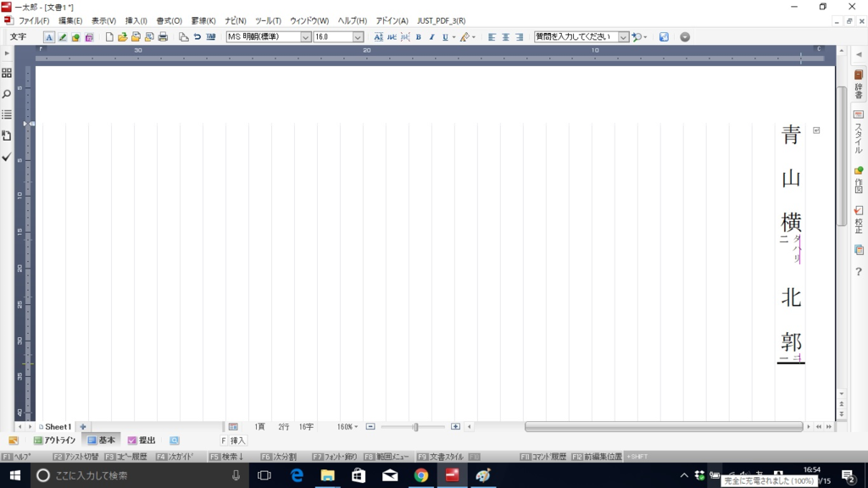The width and height of the screenshot is (868, 488).
Task: Click F9 文書スタイル function key button
Action: pos(441,457)
